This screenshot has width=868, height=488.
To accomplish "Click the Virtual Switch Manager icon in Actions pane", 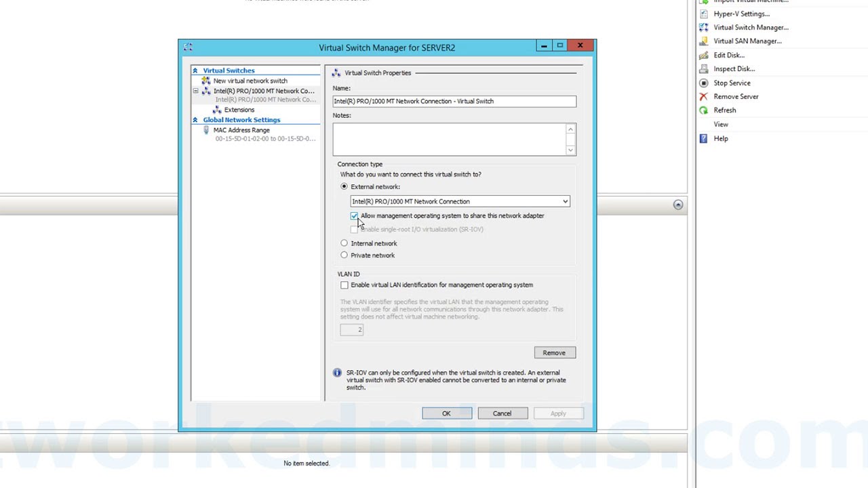I will point(703,27).
